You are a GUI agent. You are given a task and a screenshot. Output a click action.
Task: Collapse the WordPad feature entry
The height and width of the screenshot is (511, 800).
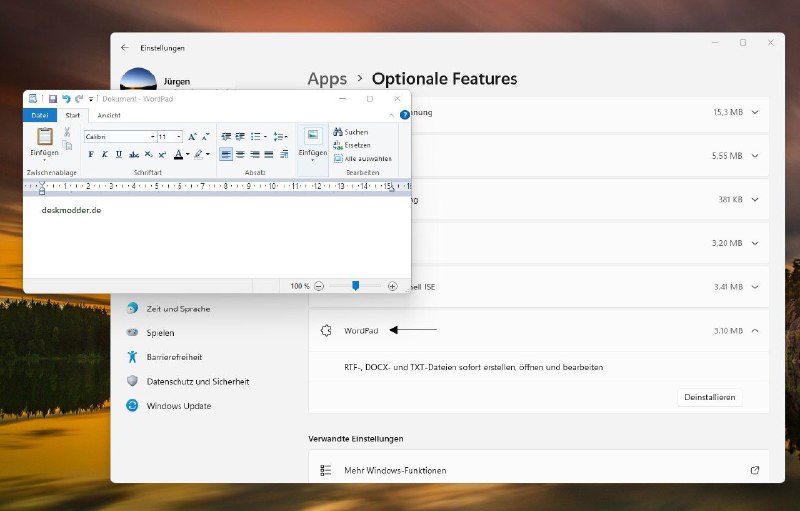[755, 330]
